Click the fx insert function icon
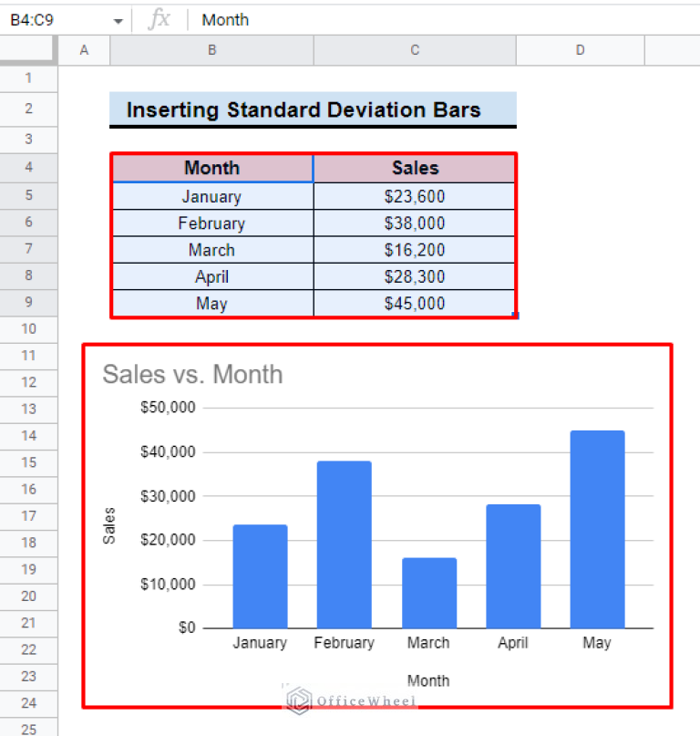This screenshot has width=700, height=736. tap(160, 19)
